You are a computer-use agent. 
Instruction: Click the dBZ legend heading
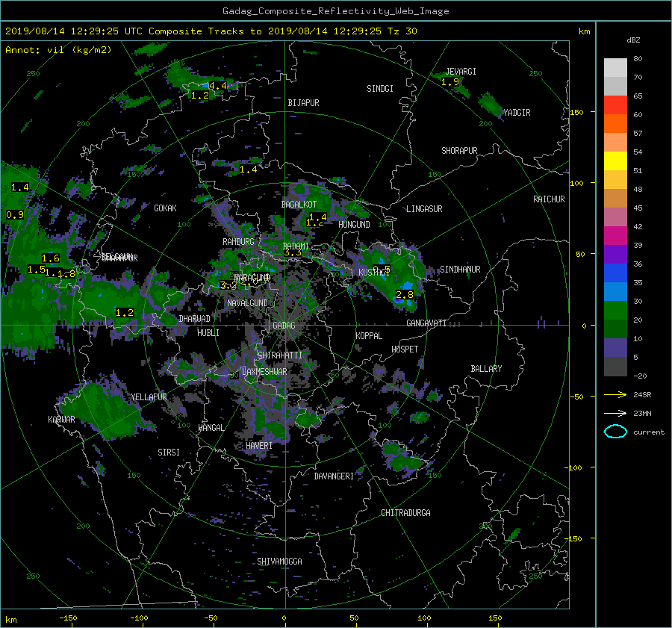click(x=633, y=40)
